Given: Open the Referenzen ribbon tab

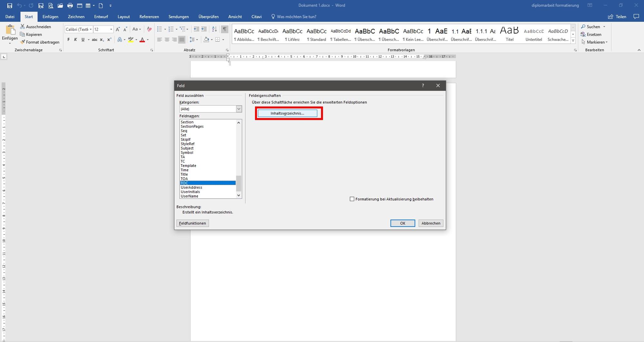Looking at the screenshot, I should click(x=149, y=17).
